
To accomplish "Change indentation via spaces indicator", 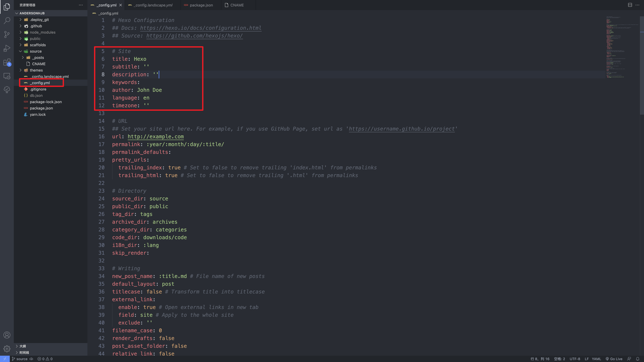I will (559, 359).
